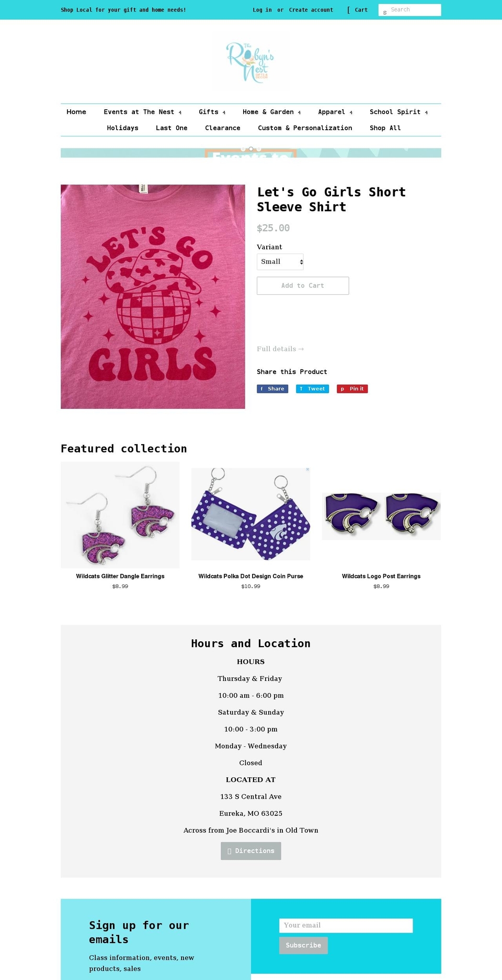Image resolution: width=502 pixels, height=980 pixels.
Task: Open the Gifts dropdown menu
Action: (x=212, y=112)
